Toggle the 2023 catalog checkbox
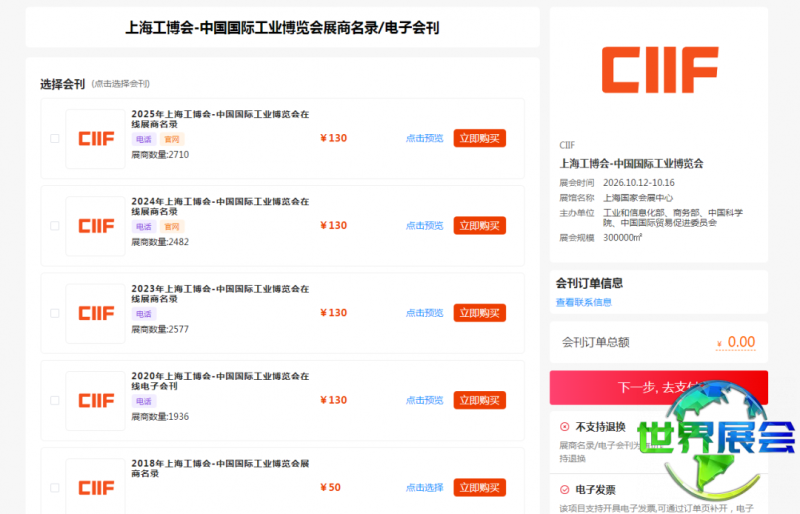The image size is (800, 514). click(x=55, y=313)
